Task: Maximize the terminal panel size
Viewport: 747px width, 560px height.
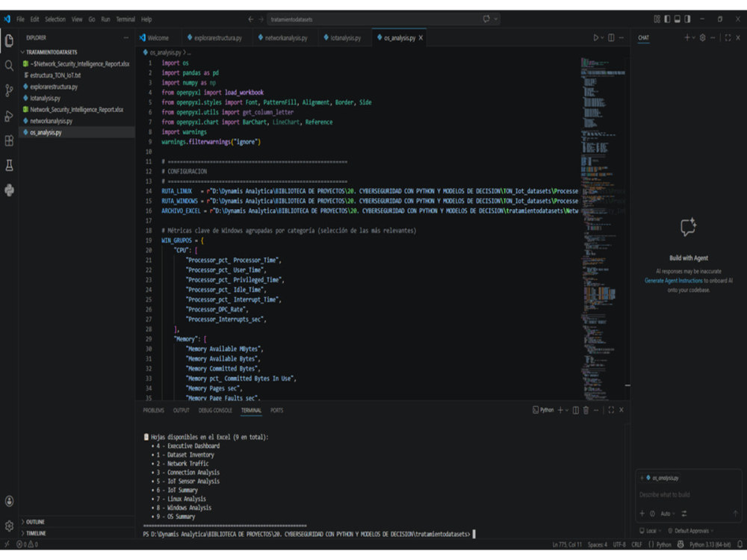Action: [x=611, y=410]
